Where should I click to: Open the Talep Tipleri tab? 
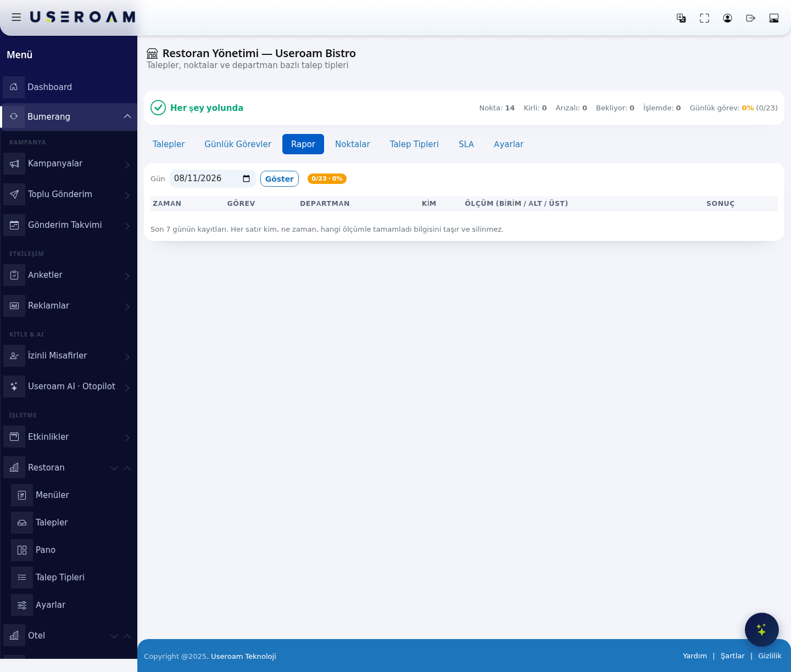(414, 144)
